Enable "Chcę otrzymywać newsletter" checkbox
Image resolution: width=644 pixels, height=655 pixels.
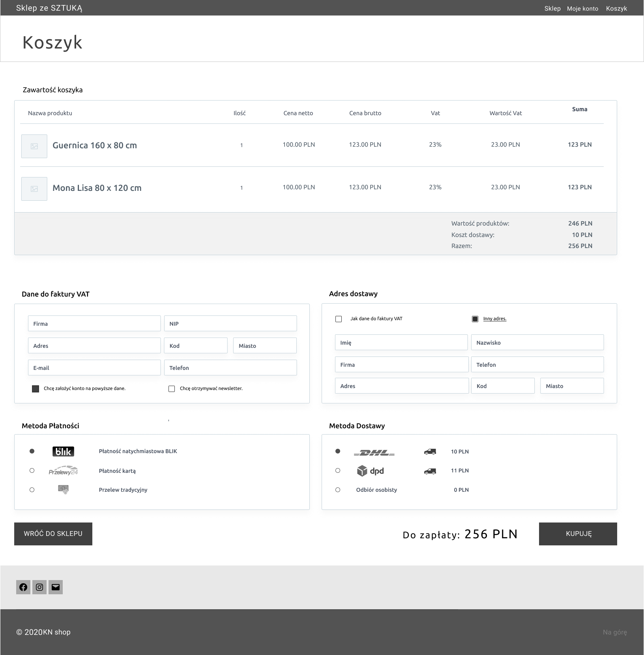click(172, 388)
